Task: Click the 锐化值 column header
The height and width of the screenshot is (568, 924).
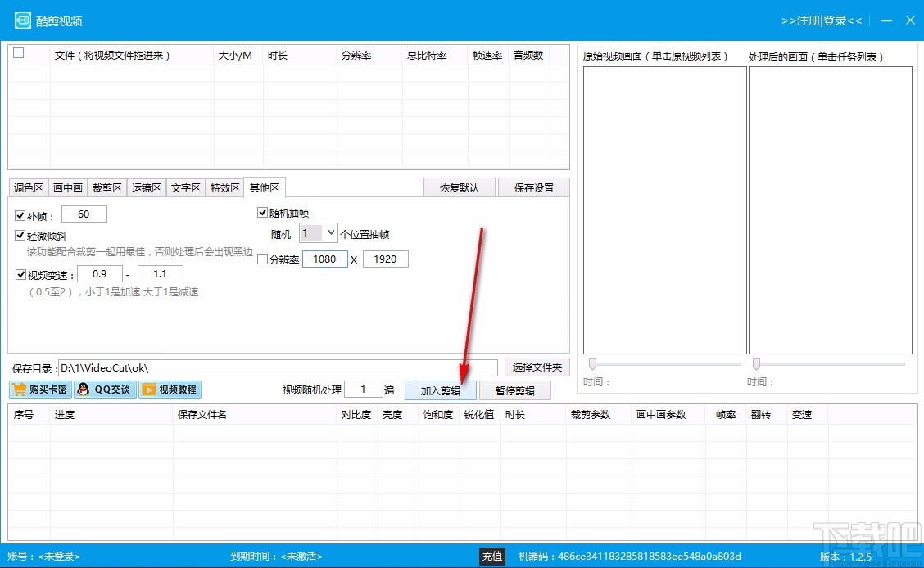Action: [480, 414]
